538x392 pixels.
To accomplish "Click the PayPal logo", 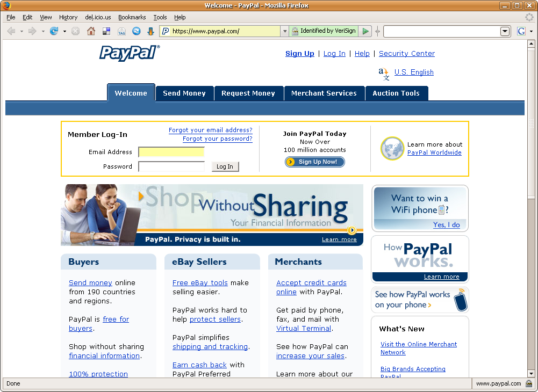I will point(130,53).
